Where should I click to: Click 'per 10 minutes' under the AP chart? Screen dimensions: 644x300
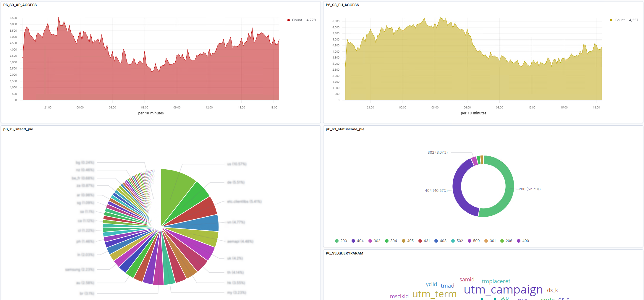click(x=151, y=113)
